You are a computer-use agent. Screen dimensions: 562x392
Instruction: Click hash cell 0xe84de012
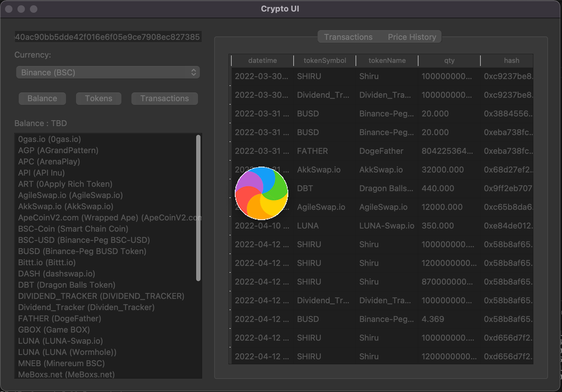click(x=507, y=226)
